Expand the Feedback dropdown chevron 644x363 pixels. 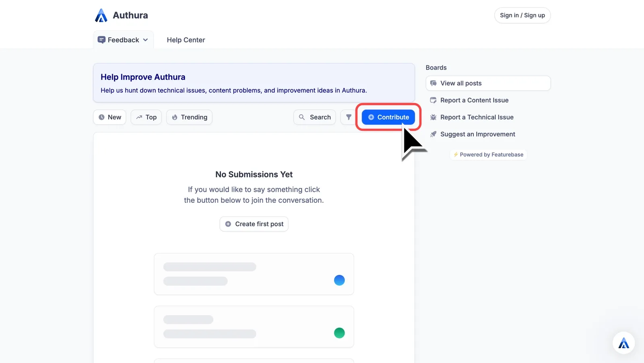click(x=145, y=40)
